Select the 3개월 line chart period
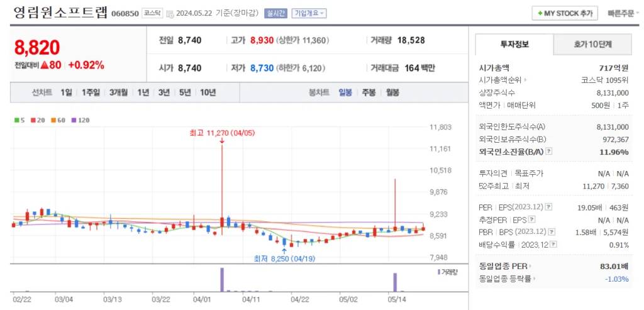The height and width of the screenshot is (310, 644). pos(118,92)
